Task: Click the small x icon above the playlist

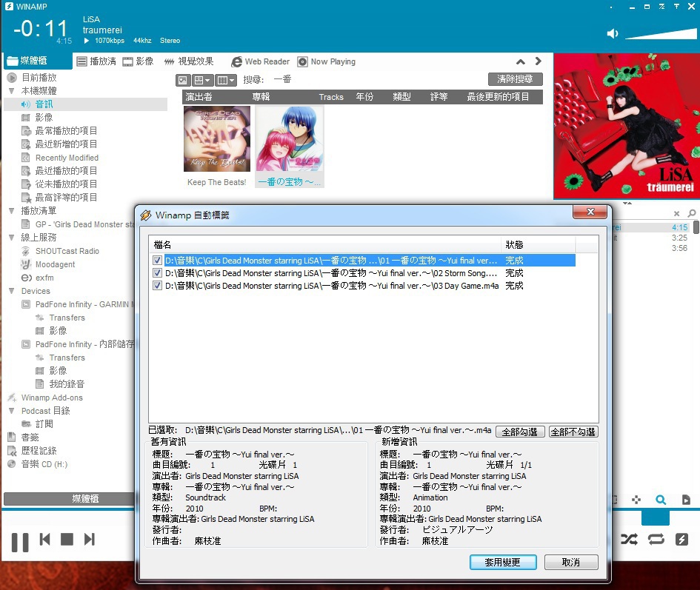Action: pos(677,214)
